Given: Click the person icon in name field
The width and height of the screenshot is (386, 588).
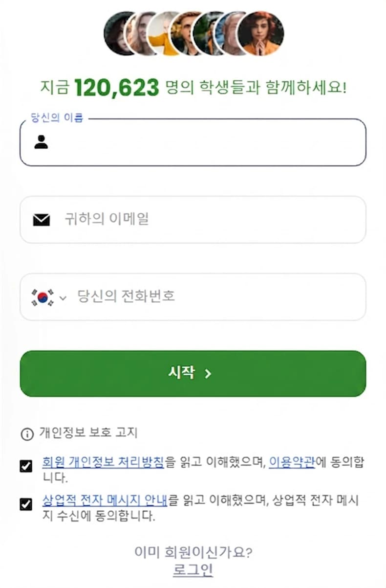Looking at the screenshot, I should tap(41, 142).
